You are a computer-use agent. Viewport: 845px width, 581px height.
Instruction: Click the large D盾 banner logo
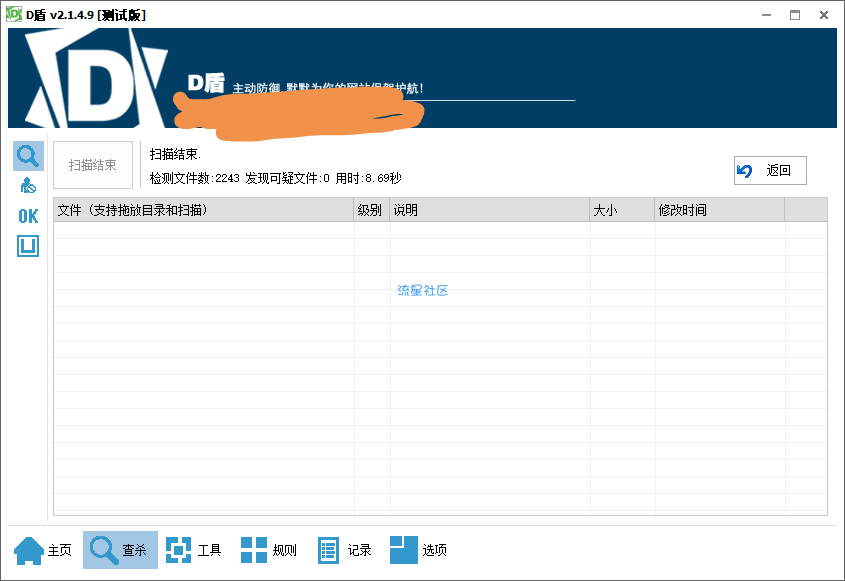(x=97, y=78)
